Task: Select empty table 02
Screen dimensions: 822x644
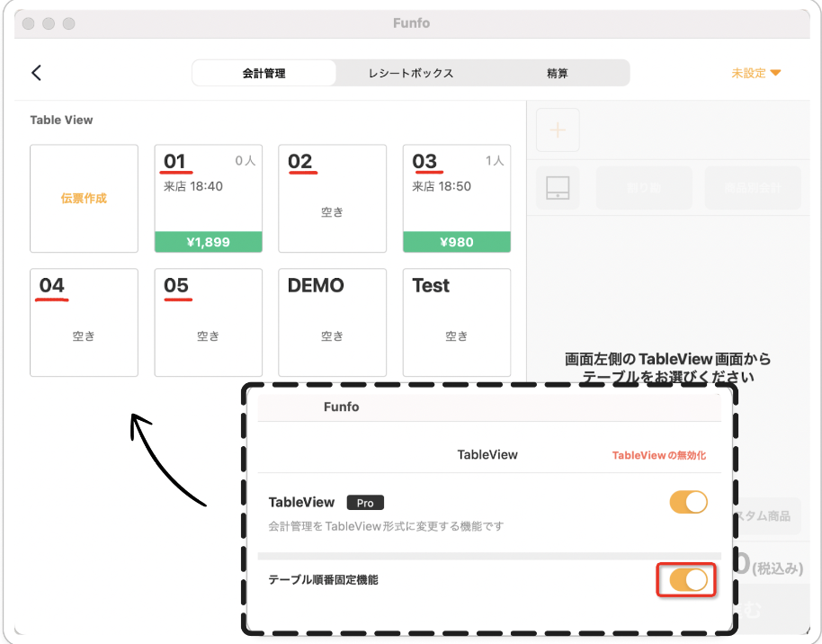Action: (x=333, y=199)
